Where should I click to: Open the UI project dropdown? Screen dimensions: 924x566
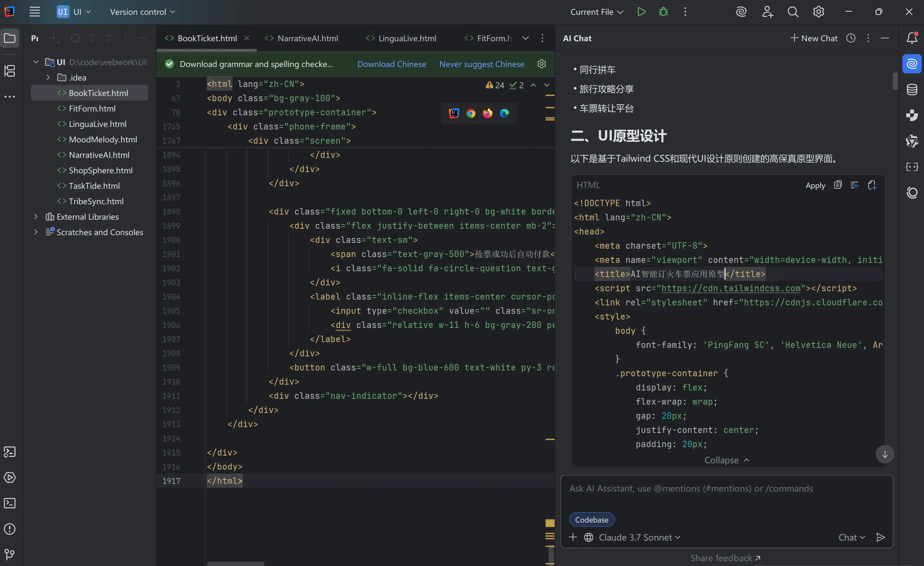[74, 12]
